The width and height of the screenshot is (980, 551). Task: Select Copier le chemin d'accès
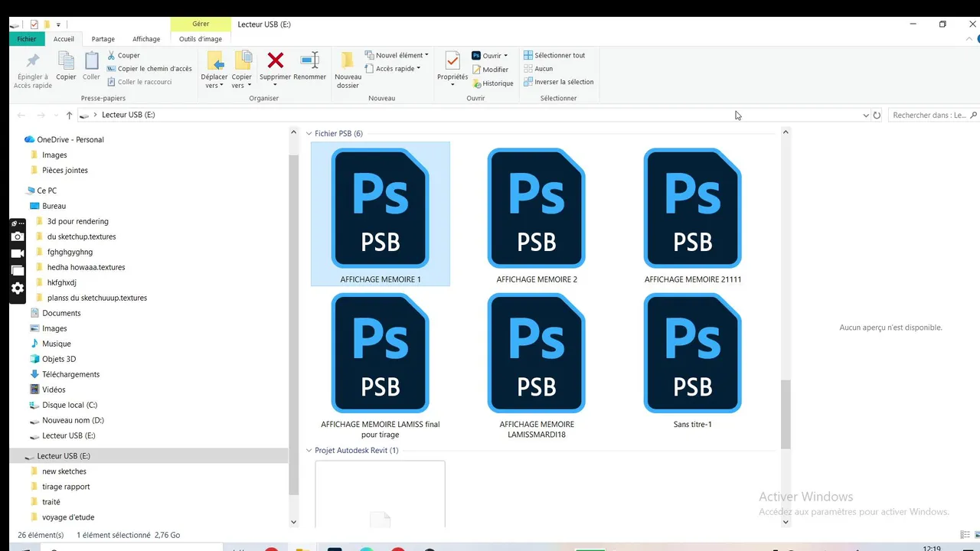pos(149,69)
